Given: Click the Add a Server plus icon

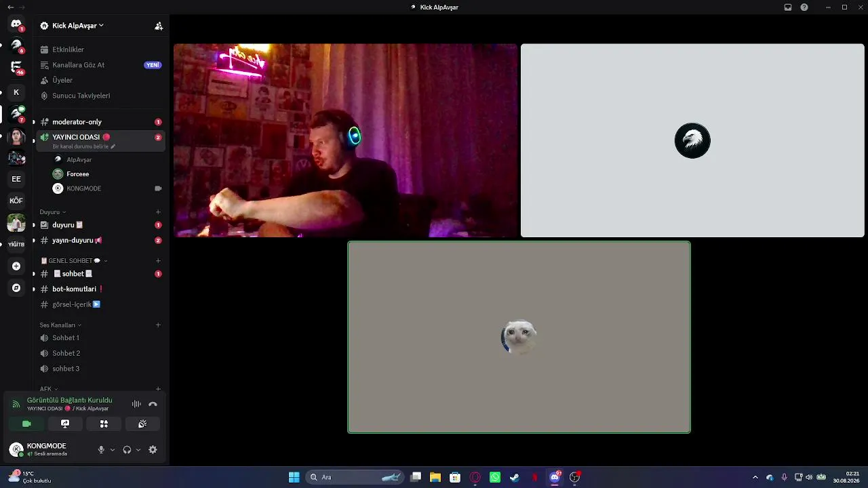Looking at the screenshot, I should coord(16,266).
